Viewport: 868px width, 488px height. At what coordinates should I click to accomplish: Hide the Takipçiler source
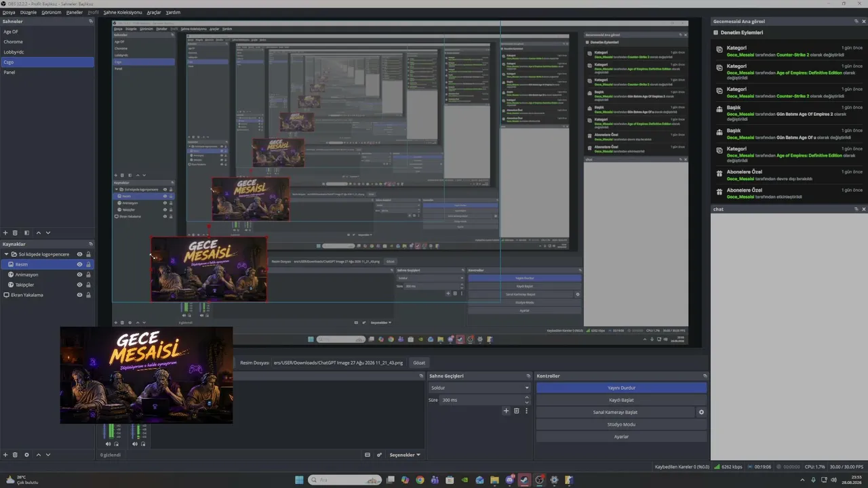(x=79, y=285)
